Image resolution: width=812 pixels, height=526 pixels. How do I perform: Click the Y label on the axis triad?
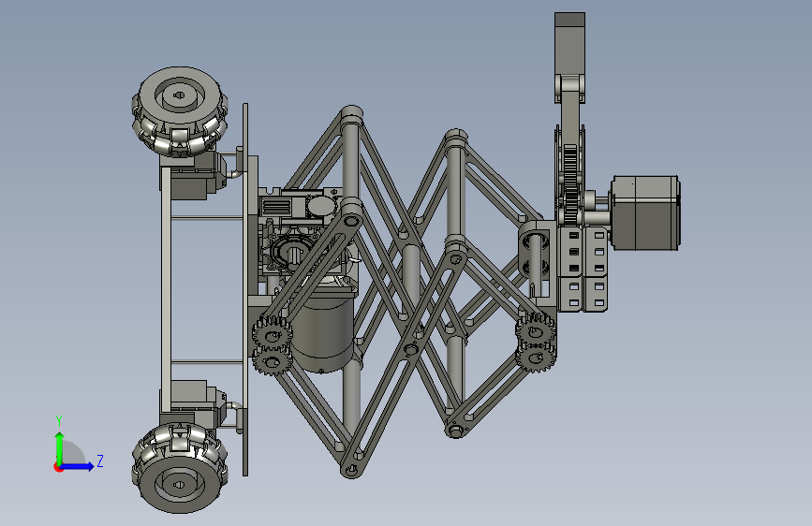[59, 420]
